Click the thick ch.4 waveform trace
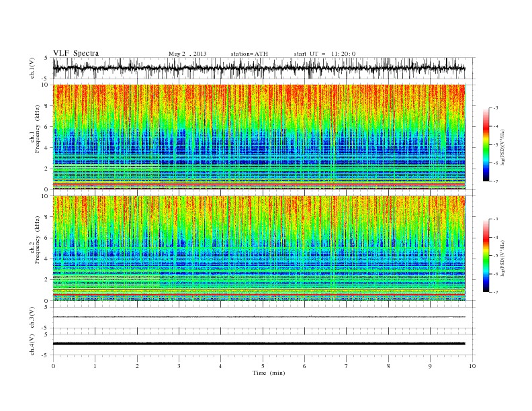532x411 pixels. click(259, 344)
